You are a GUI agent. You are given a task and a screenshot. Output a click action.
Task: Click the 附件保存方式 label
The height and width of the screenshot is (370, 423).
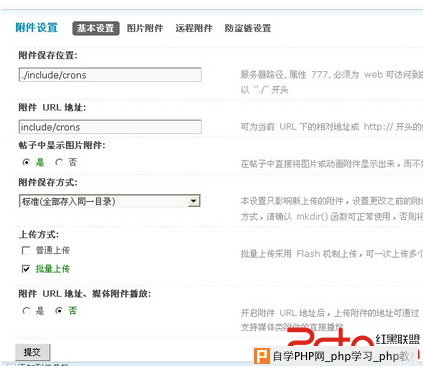click(x=48, y=182)
